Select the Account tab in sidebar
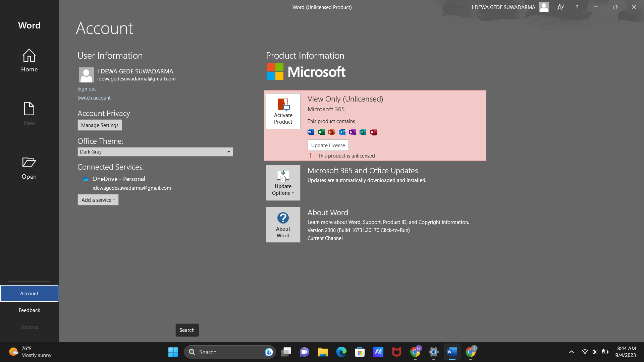This screenshot has height=362, width=644. [29, 293]
